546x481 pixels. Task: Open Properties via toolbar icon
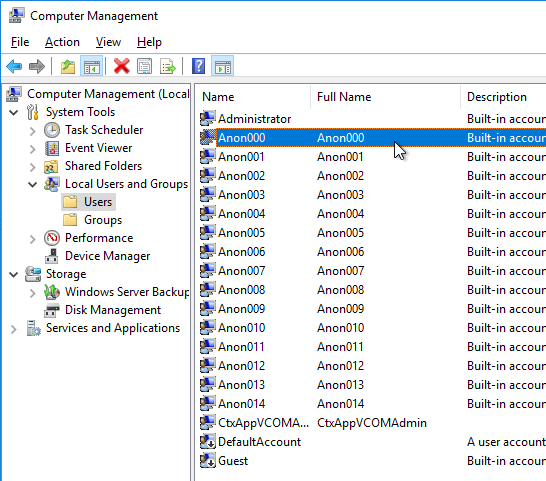pyautogui.click(x=145, y=66)
